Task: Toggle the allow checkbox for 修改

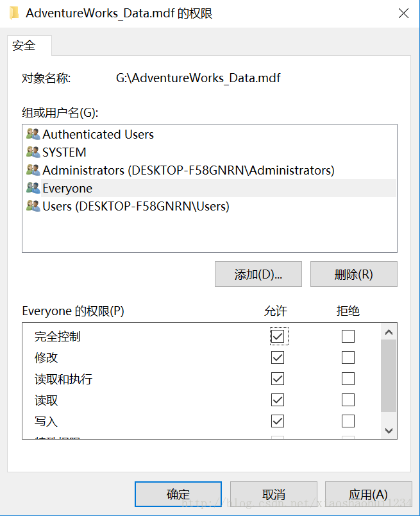Action: (x=278, y=357)
